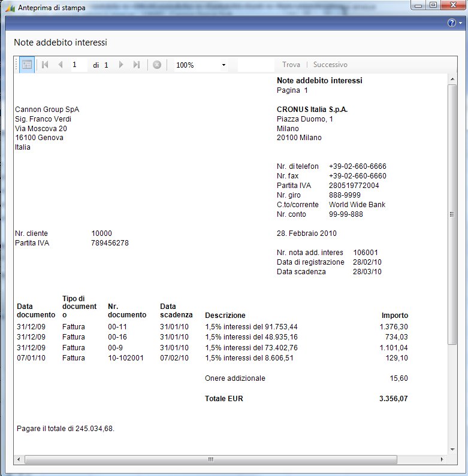Click document number 10-102001
Viewport: 468px width, 476px height.
(125, 358)
